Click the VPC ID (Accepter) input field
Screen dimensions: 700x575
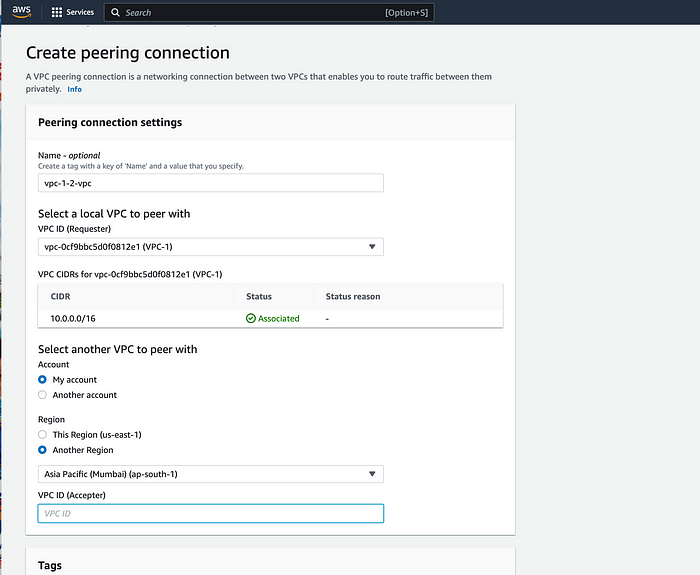pos(211,513)
